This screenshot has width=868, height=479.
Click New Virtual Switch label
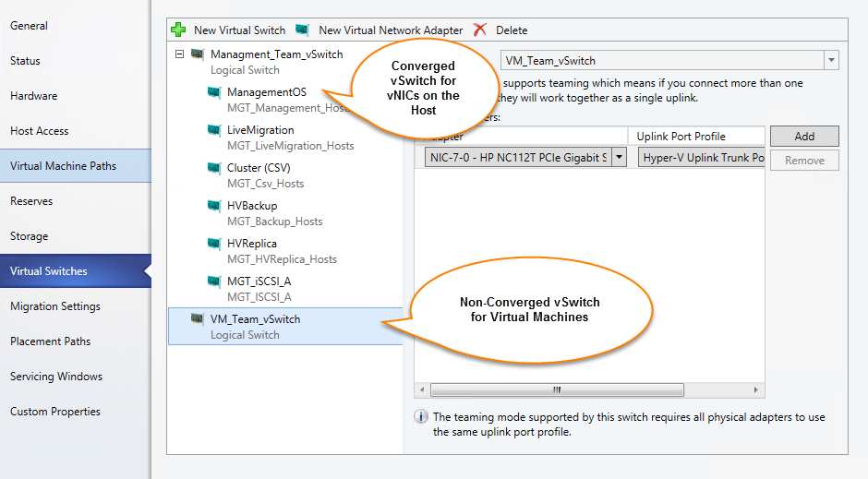pos(240,30)
